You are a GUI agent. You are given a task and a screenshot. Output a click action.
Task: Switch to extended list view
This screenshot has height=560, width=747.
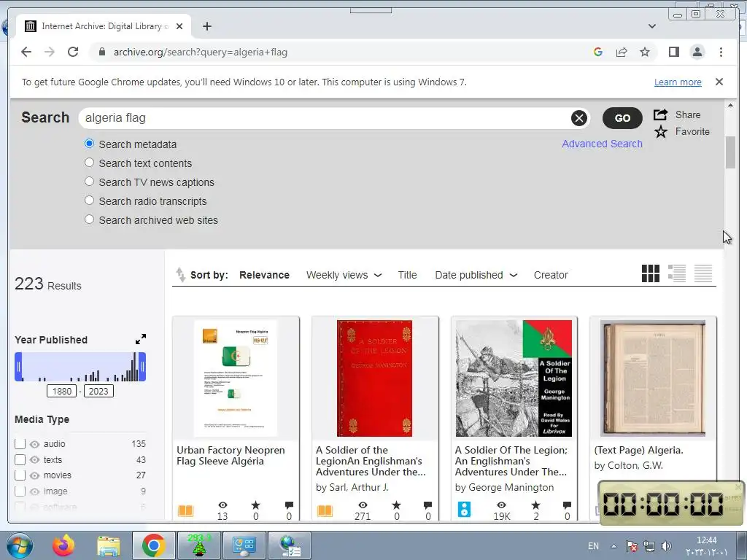click(x=676, y=274)
